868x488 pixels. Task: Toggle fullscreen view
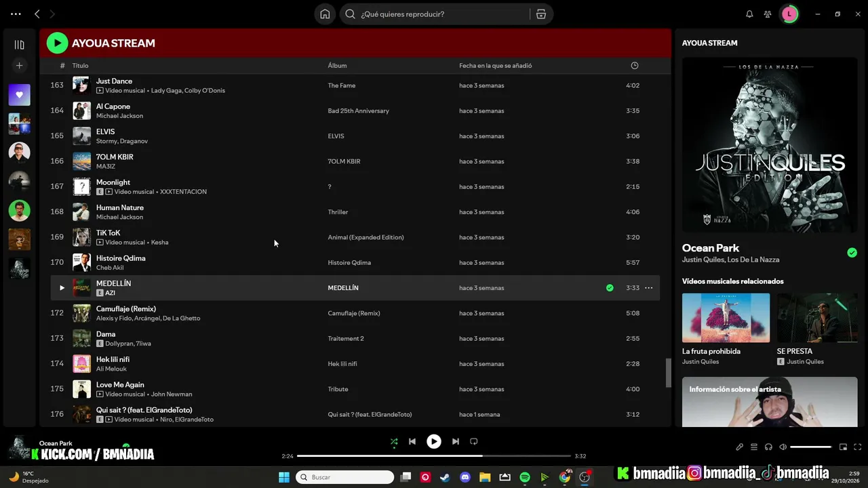(x=857, y=447)
